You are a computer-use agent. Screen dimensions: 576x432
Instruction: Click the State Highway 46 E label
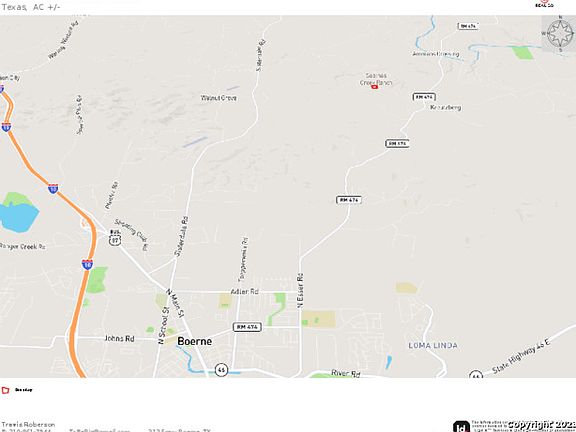click(521, 356)
